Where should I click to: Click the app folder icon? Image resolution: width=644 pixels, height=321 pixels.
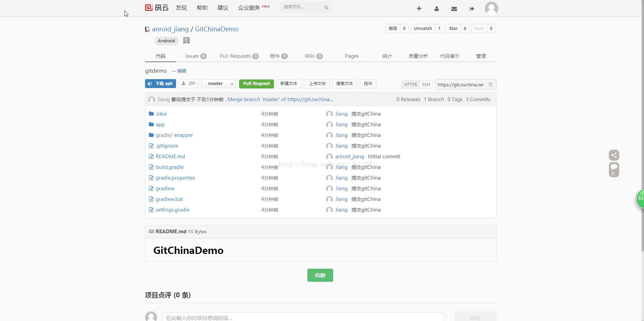coord(151,124)
